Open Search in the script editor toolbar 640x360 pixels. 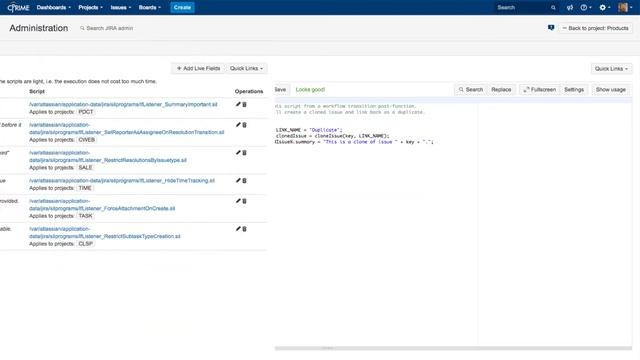(x=471, y=89)
